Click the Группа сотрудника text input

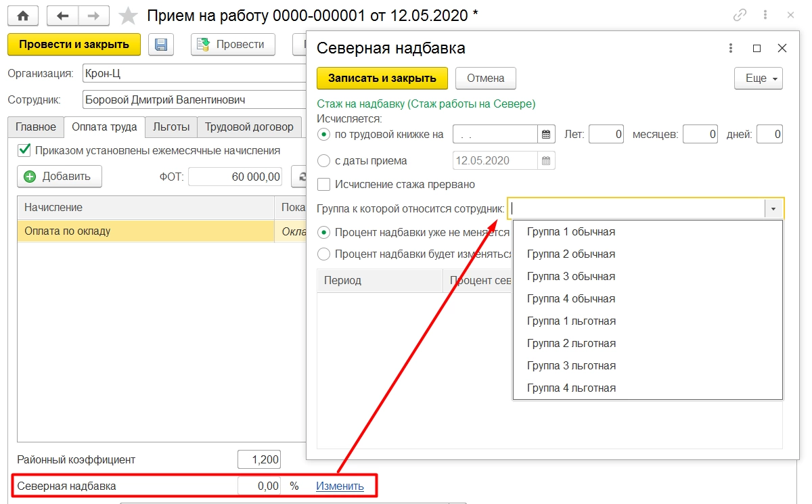pos(636,209)
